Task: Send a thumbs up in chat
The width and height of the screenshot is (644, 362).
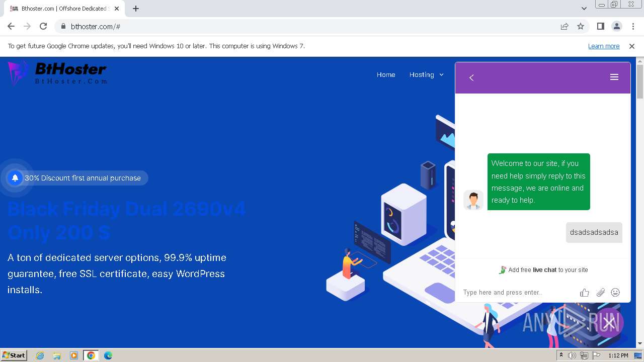Action: (584, 293)
